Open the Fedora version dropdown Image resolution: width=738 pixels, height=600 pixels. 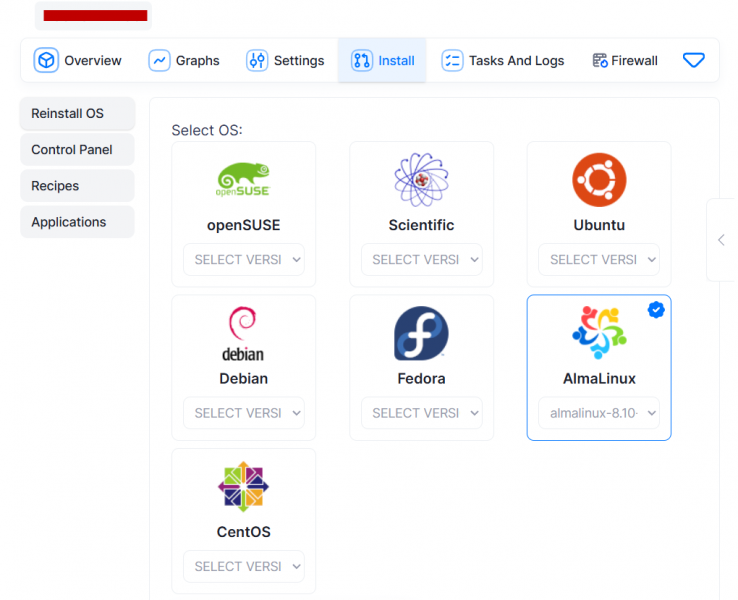[x=422, y=413]
